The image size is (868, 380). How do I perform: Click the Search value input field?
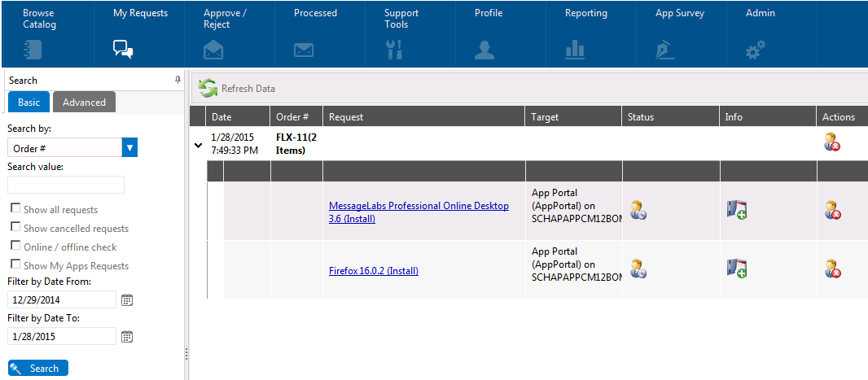pyautogui.click(x=66, y=185)
